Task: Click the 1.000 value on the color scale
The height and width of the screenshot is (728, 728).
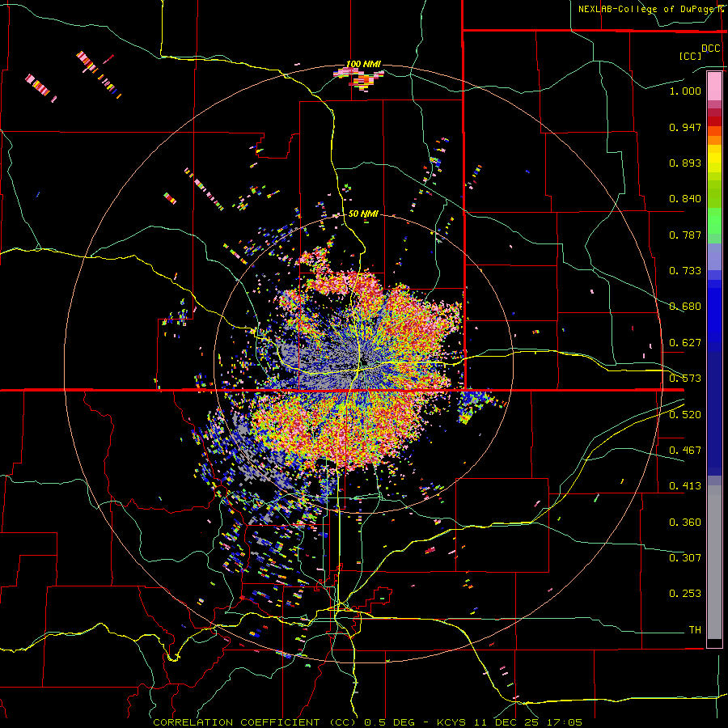Action: [x=685, y=91]
